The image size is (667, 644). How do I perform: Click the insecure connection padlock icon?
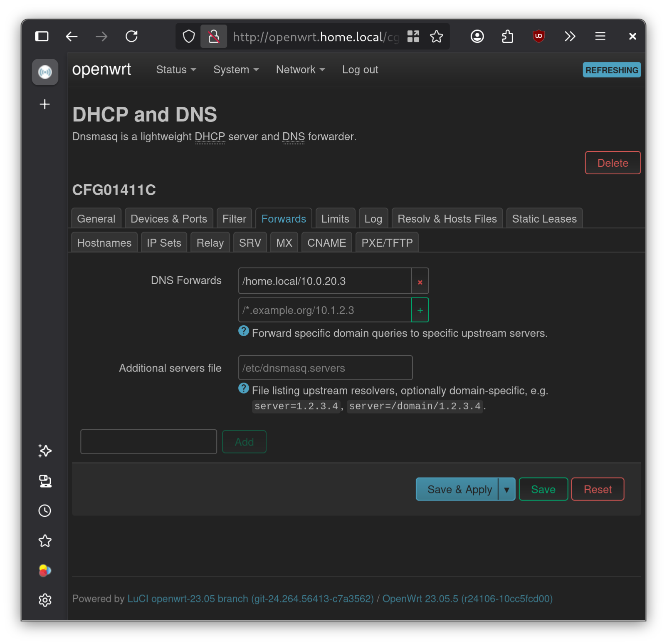point(214,37)
